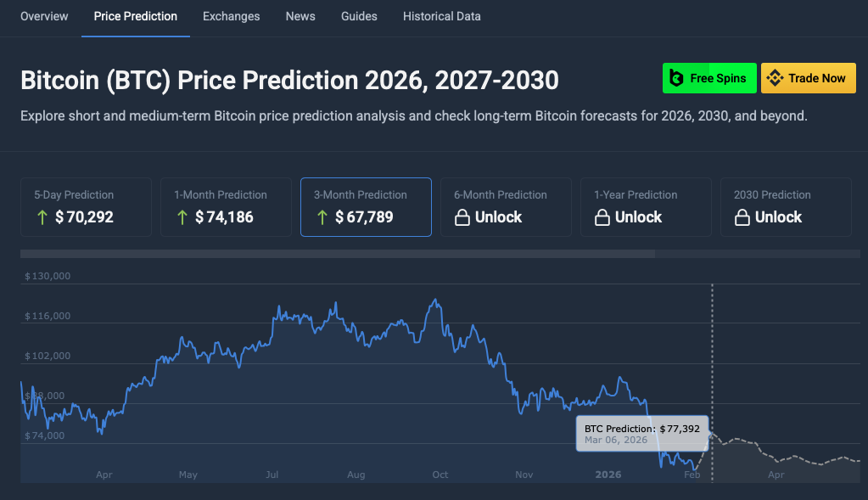Viewport: 868px width, 500px height.
Task: Click the Bitcasino logo on Free Spins button
Action: coord(676,77)
